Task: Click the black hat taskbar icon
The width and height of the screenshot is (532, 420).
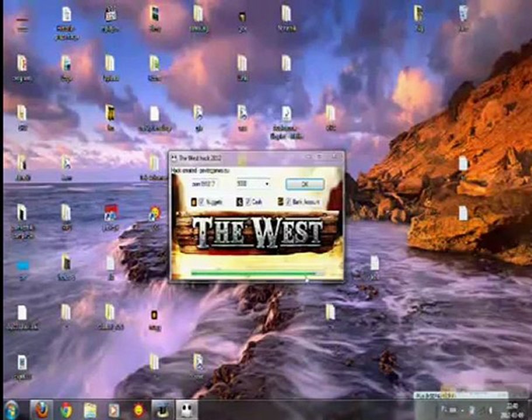Action: pyautogui.click(x=163, y=410)
